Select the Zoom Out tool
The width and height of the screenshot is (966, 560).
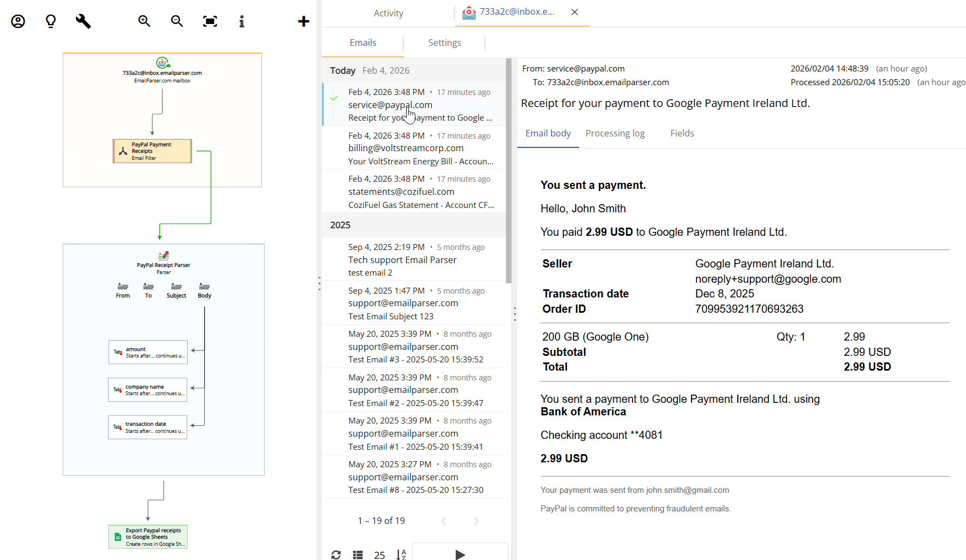point(177,21)
